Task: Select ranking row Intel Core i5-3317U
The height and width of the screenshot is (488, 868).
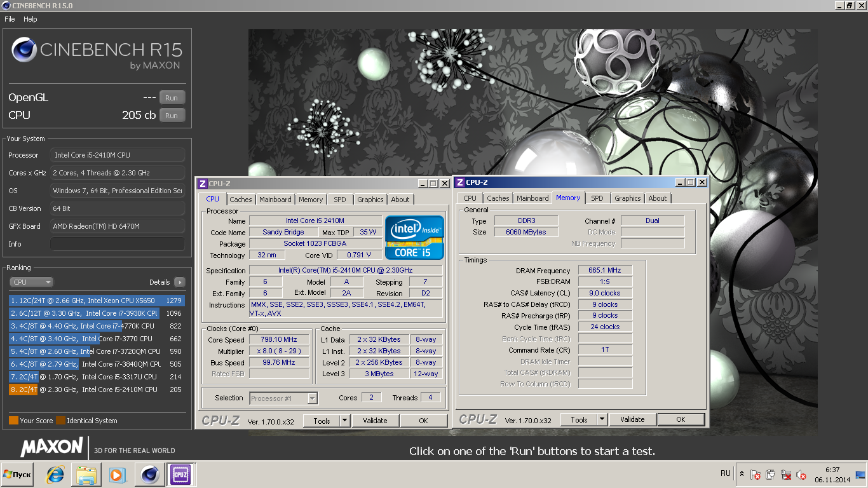Action: [97, 377]
